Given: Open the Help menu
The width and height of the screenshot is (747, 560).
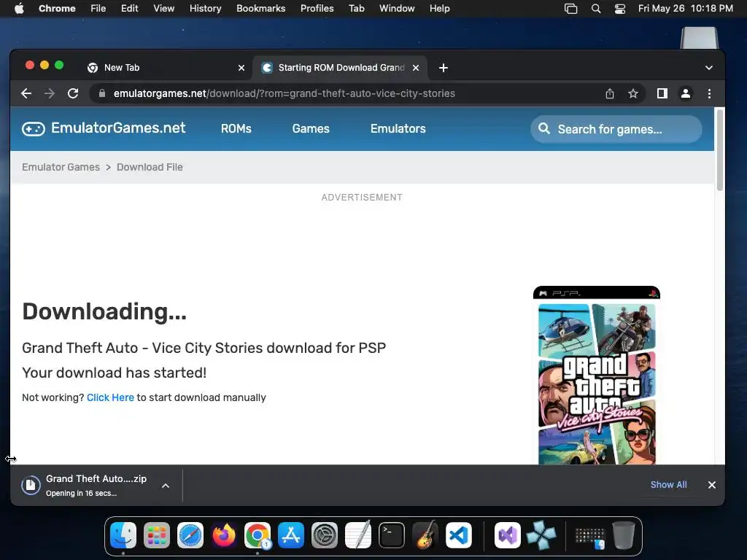Looking at the screenshot, I should [x=439, y=9].
